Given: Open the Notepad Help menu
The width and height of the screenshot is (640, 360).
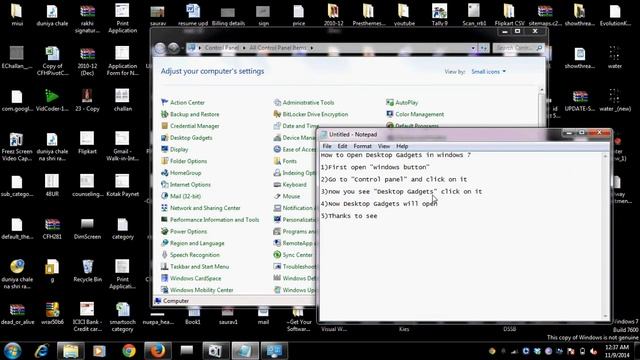Looking at the screenshot, I should pyautogui.click(x=402, y=146).
